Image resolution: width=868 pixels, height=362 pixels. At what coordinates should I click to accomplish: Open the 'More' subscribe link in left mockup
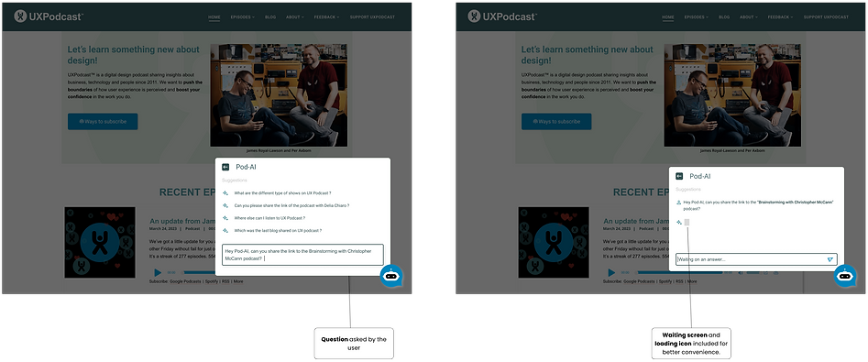pyautogui.click(x=238, y=281)
